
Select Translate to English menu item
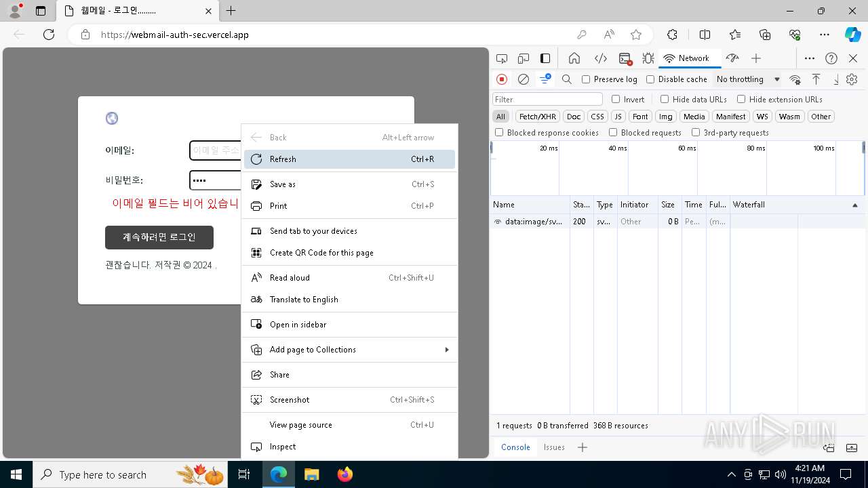click(349, 300)
